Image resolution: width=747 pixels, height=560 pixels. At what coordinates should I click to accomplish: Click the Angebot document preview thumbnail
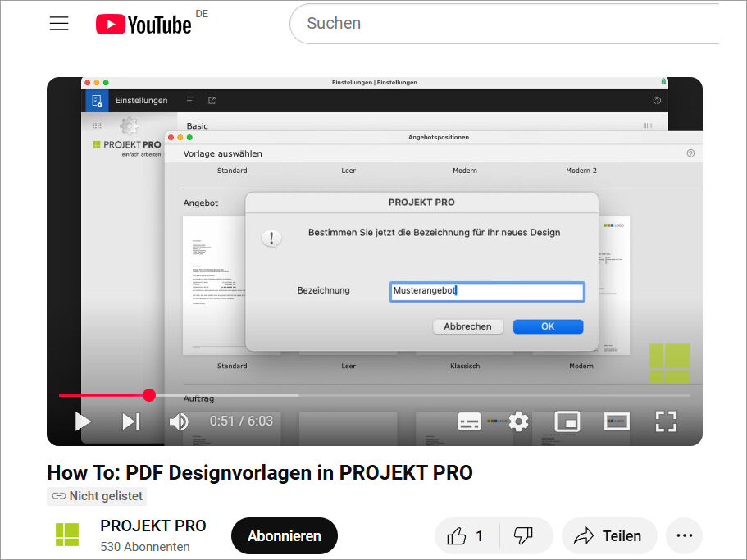tap(214, 285)
